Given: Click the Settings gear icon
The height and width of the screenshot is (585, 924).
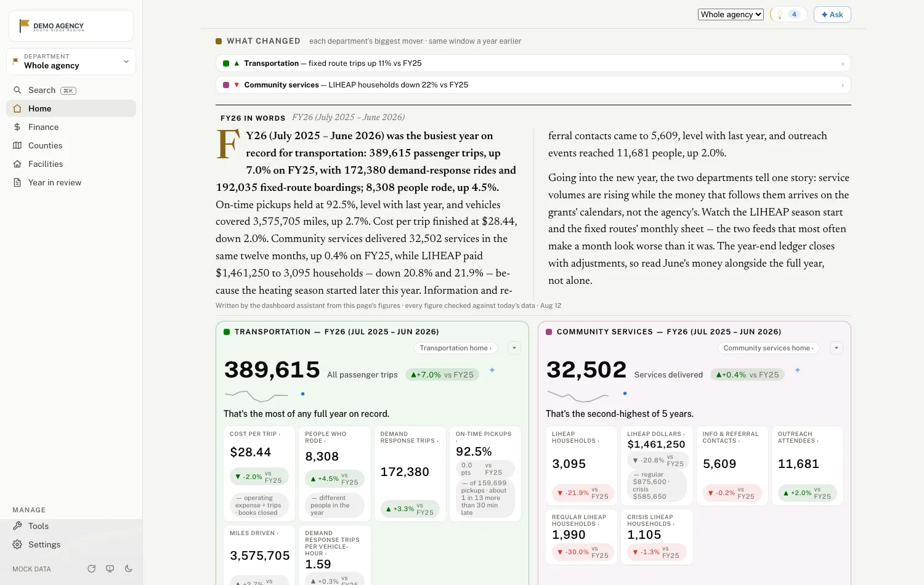Looking at the screenshot, I should (x=17, y=544).
